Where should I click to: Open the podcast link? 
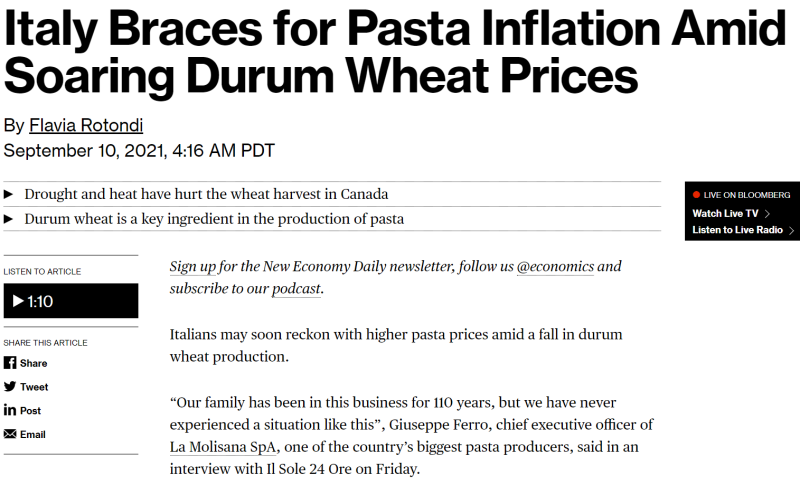296,289
